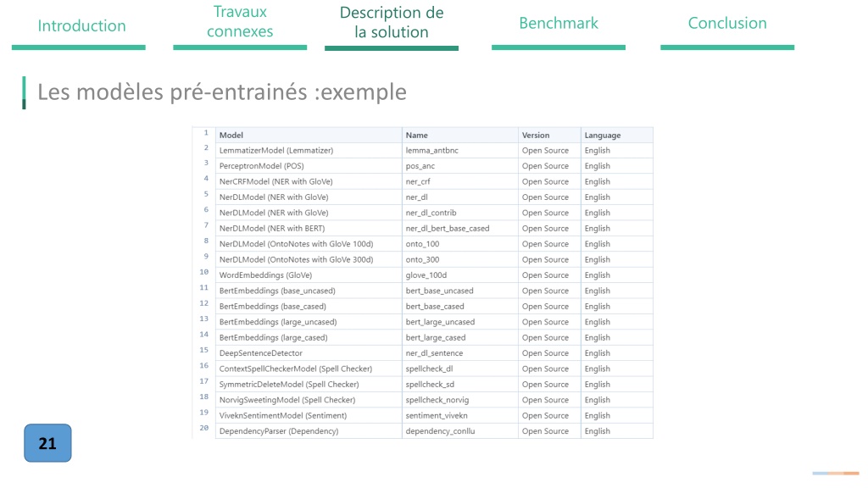The image size is (868, 488).
Task: Select the Name column header
Action: (x=460, y=135)
